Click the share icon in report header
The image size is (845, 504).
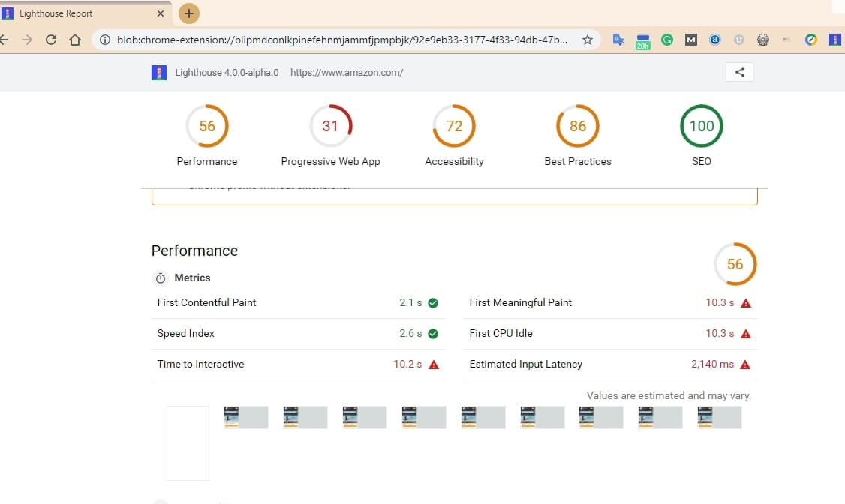[x=739, y=72]
